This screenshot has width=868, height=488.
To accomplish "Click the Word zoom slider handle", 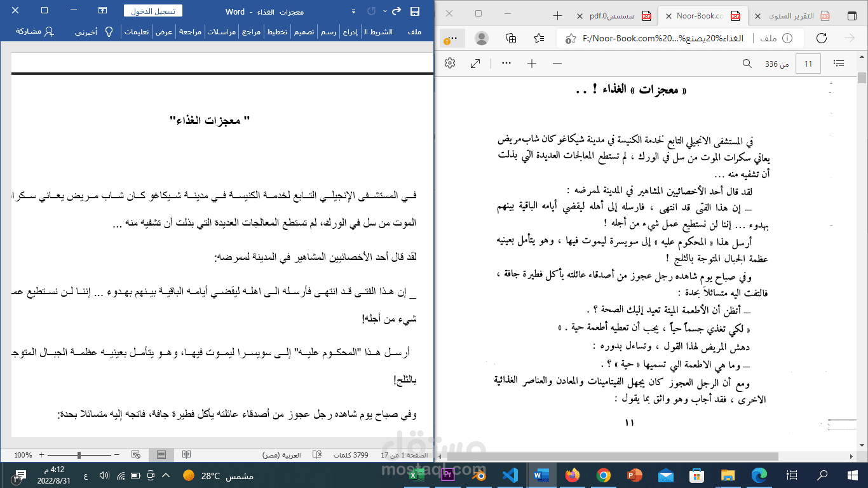I will [x=79, y=455].
